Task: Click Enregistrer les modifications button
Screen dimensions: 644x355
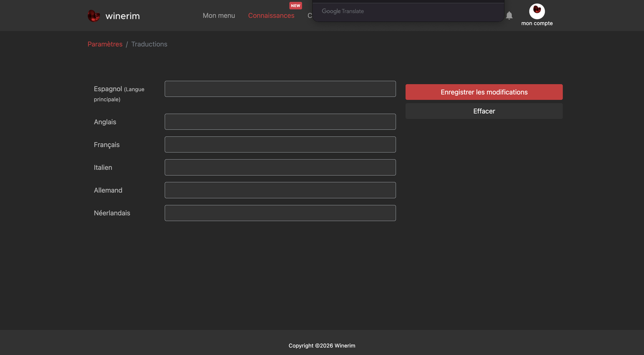Action: click(484, 92)
